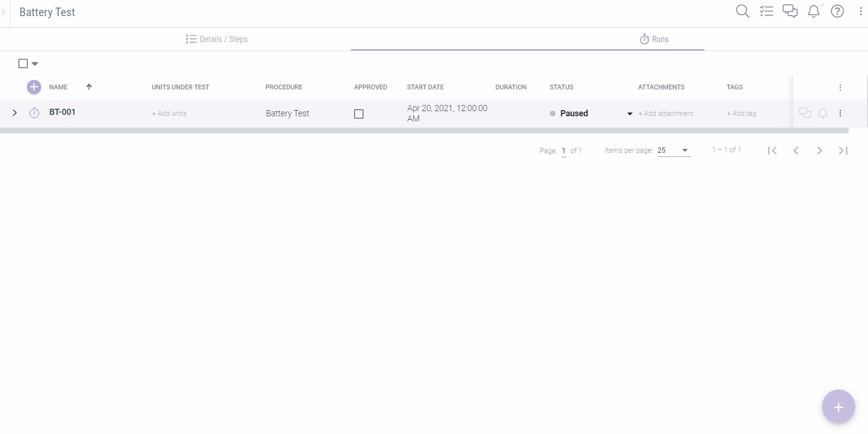Open the table column options three-dot menu
This screenshot has width=868, height=434.
[x=840, y=87]
